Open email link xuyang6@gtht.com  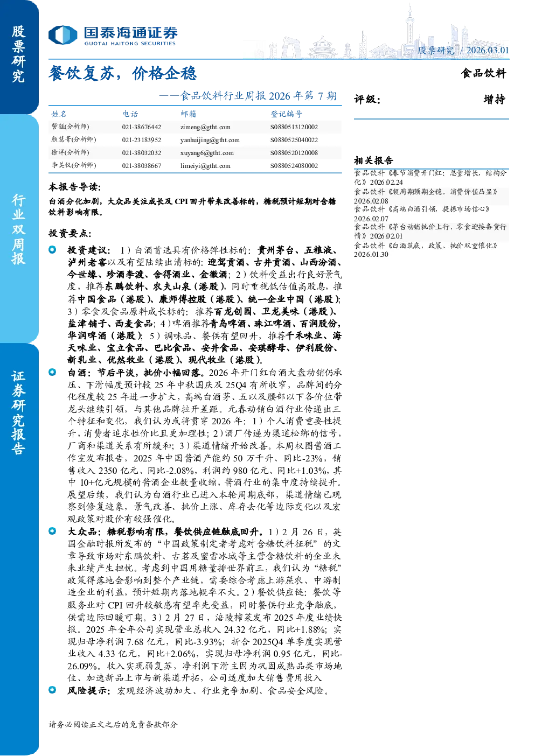click(207, 153)
